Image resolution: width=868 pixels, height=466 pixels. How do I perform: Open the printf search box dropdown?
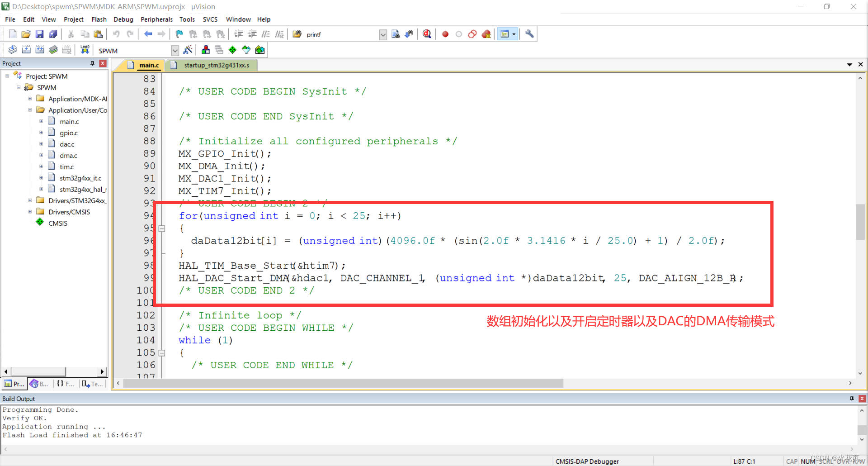pyautogui.click(x=383, y=34)
